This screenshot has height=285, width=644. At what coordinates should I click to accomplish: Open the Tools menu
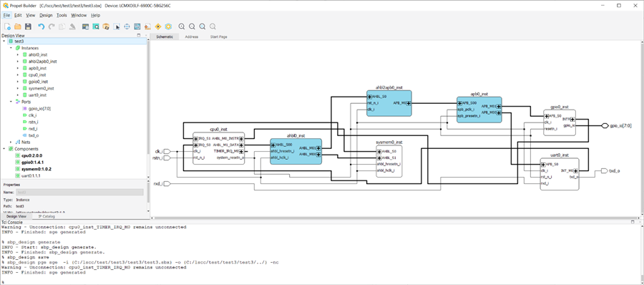coord(62,15)
